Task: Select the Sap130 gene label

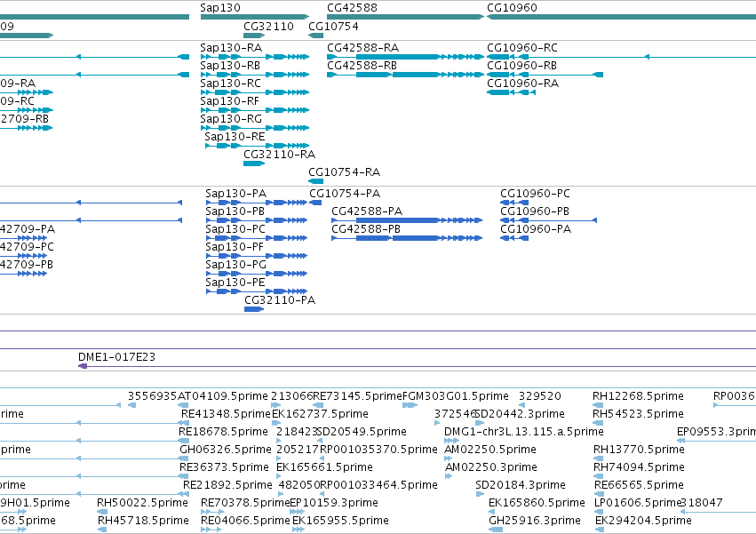Action: [220, 8]
